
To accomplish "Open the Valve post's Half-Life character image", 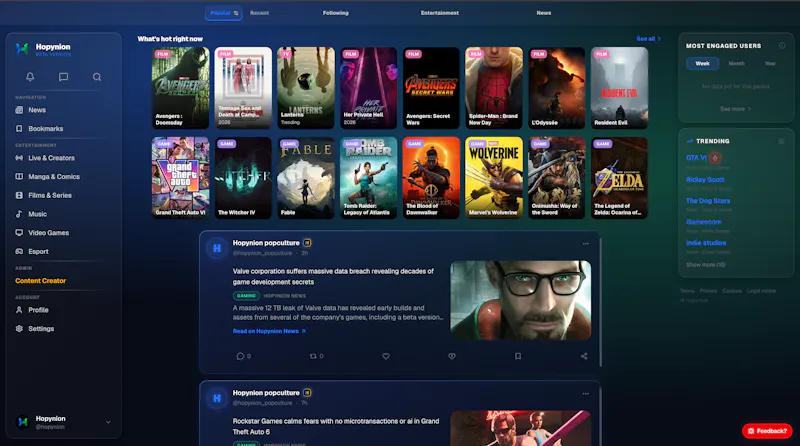I will tap(520, 301).
